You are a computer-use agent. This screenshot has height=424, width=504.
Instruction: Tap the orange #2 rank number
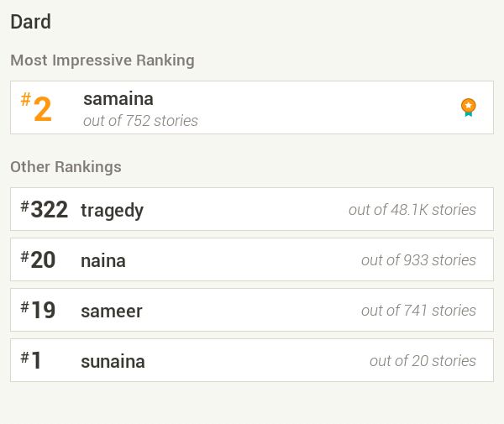[x=36, y=107]
